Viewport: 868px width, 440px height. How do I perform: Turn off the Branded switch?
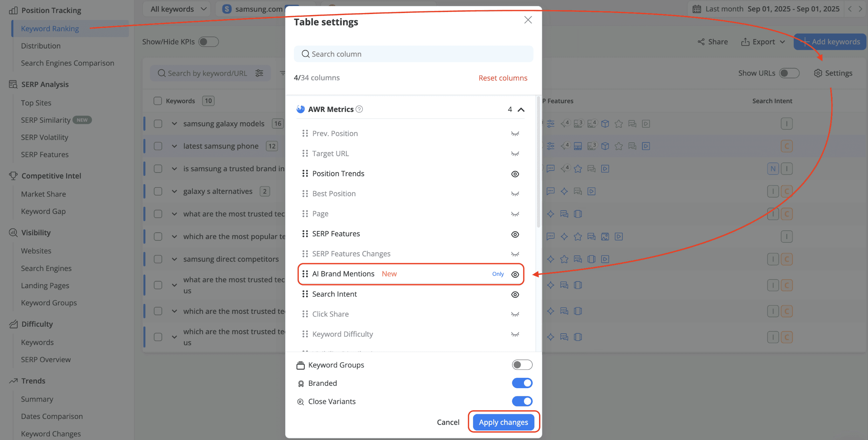[x=522, y=383]
